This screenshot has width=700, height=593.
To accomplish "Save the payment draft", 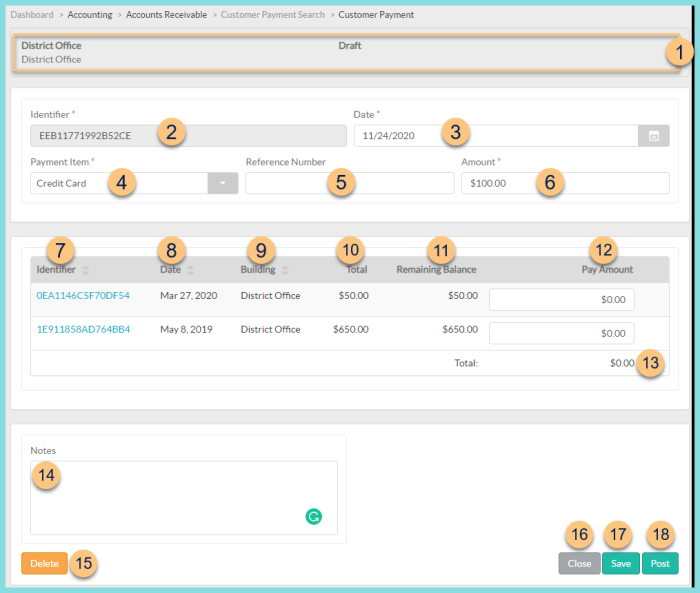I will click(621, 564).
